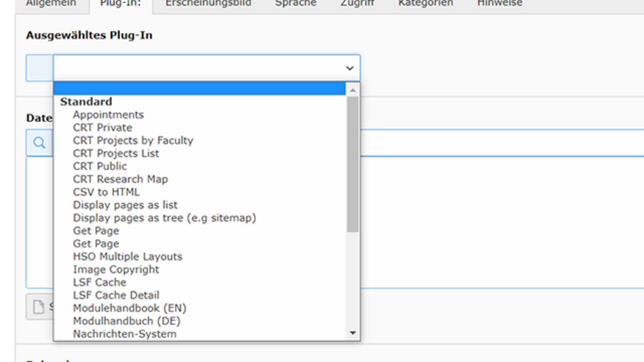This screenshot has width=644, height=362.
Task: Click the document icon button
Action: 39,307
